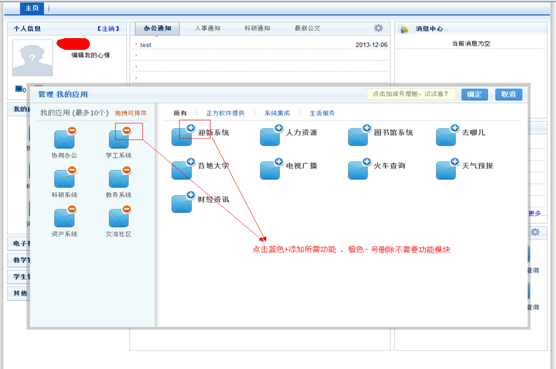Remove 资产系统 via orange minus badge
The width and height of the screenshot is (556, 369).
(x=72, y=209)
